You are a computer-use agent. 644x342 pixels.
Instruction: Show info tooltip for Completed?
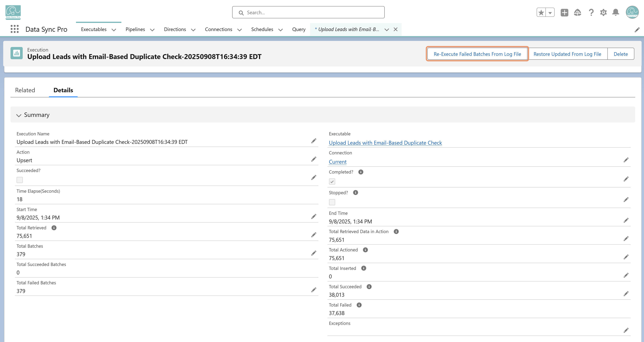361,172
